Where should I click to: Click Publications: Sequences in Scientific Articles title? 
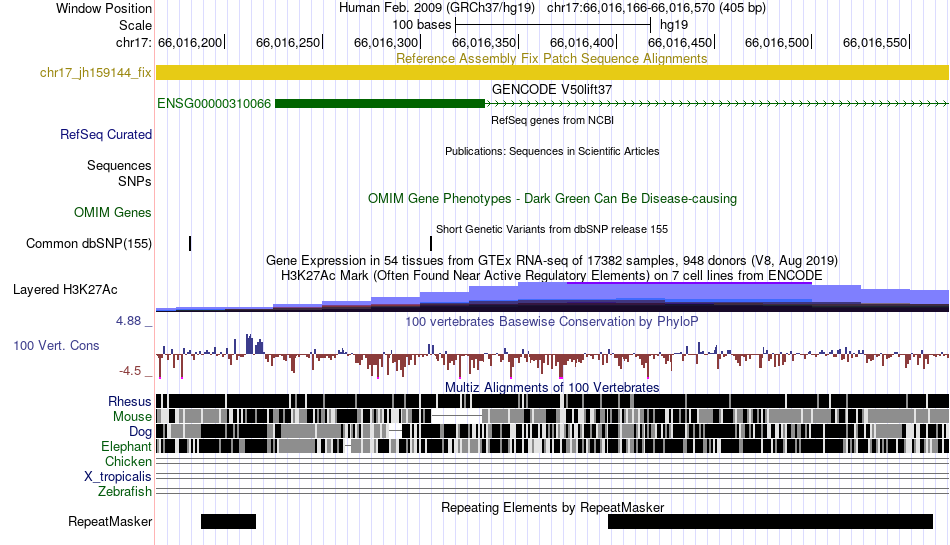coord(552,151)
